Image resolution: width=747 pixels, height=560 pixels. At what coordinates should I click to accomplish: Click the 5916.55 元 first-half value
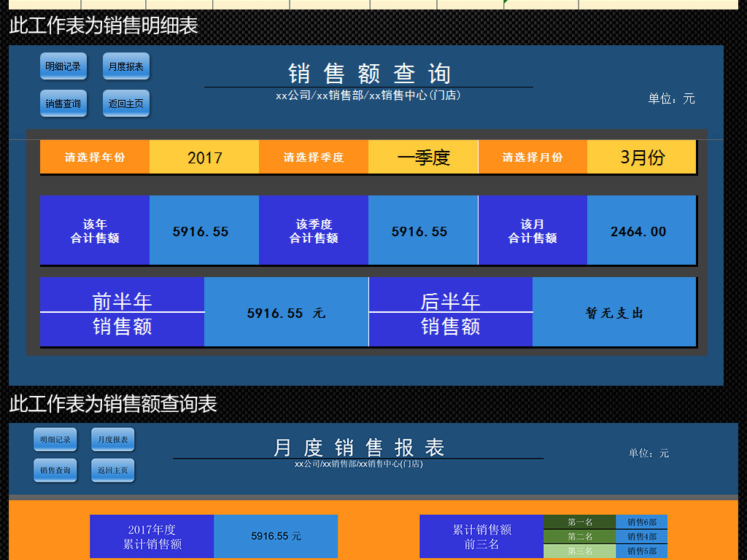(x=286, y=312)
